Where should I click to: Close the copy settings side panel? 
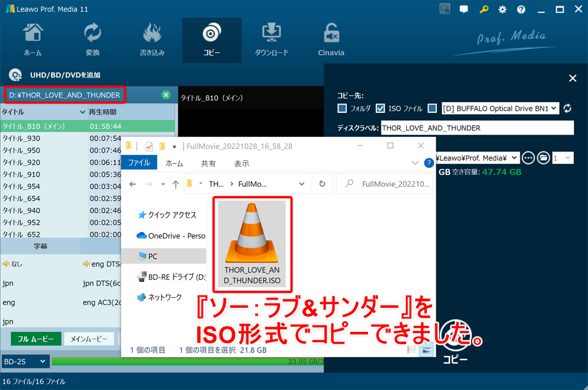point(573,78)
